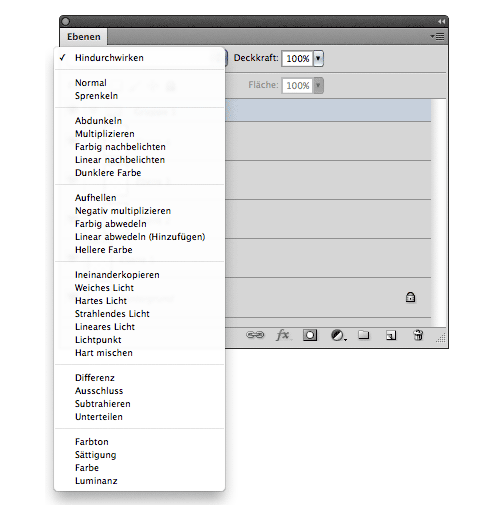Screen dimensions: 500x505
Task: Open the Fläche dropdown arrow
Action: click(x=318, y=85)
